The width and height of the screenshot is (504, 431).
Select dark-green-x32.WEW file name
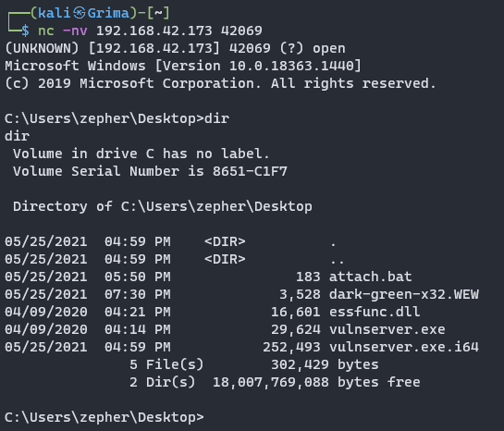click(x=404, y=294)
